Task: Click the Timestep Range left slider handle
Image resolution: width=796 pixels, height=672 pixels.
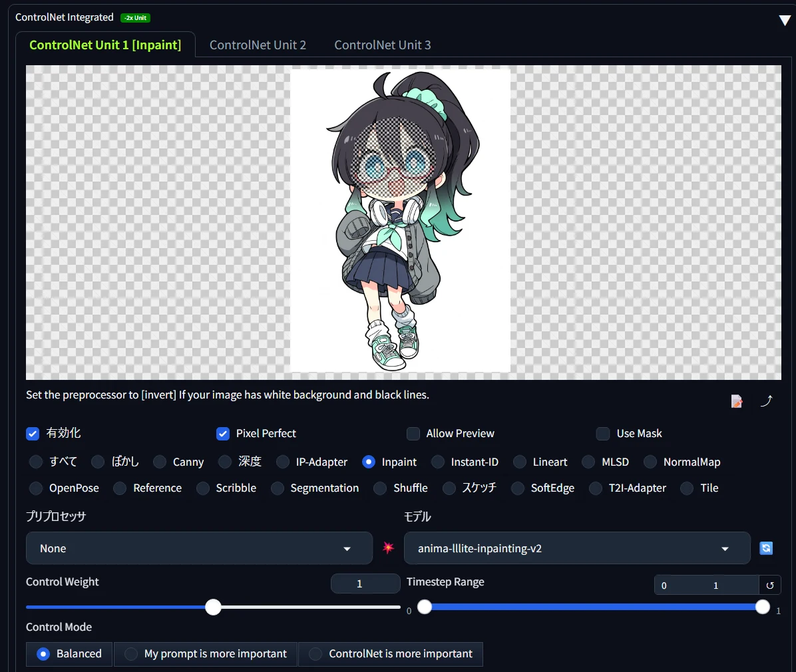Action: pyautogui.click(x=425, y=607)
